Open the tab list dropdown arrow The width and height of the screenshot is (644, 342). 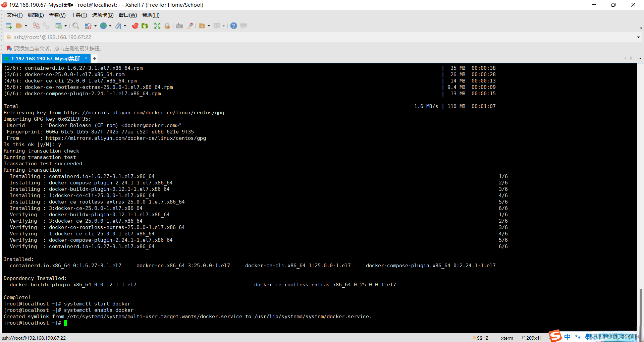[640, 58]
